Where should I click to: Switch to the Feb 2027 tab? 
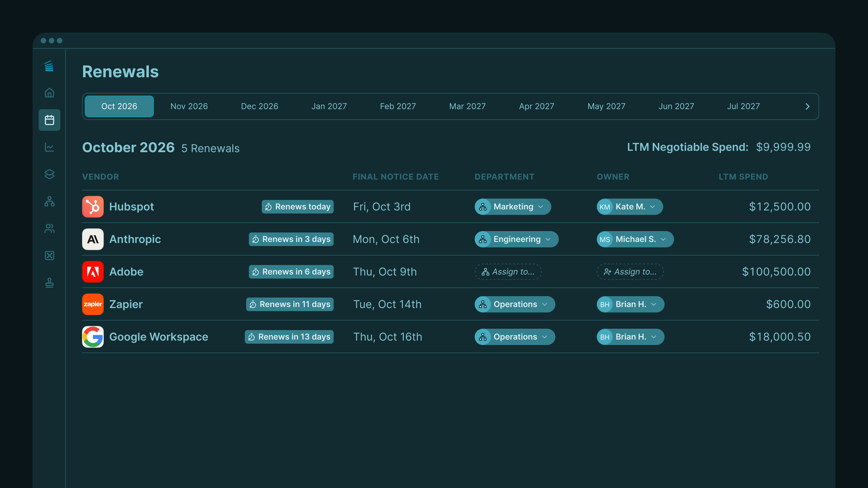[x=398, y=106]
